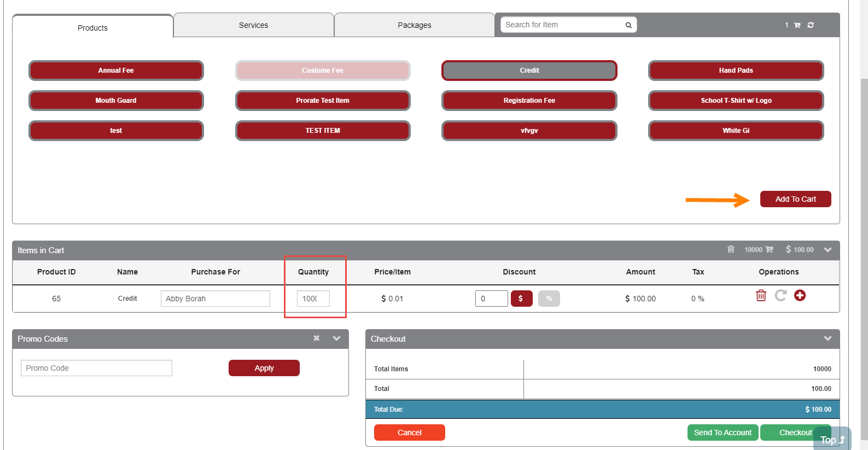Click the search magnifier icon

click(x=628, y=25)
